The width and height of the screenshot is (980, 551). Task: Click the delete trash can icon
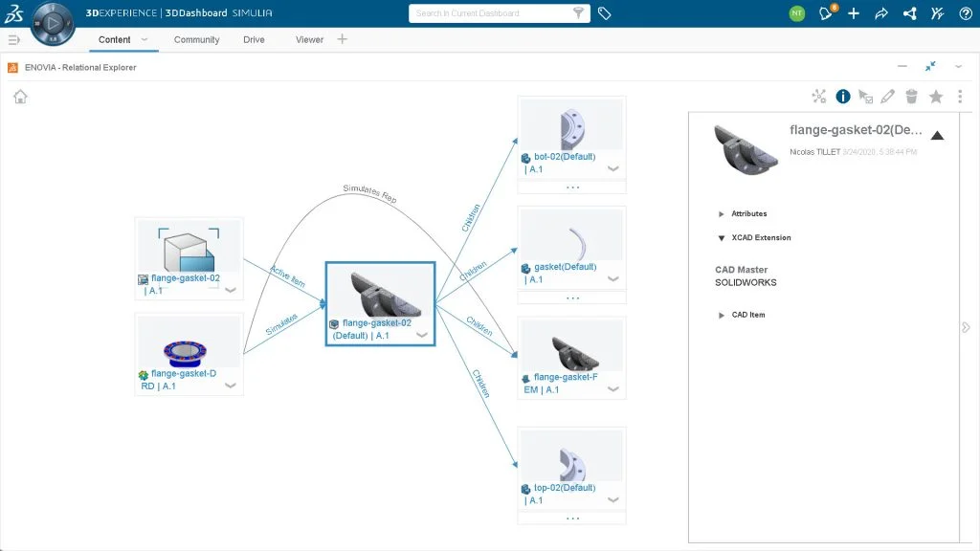[912, 97]
